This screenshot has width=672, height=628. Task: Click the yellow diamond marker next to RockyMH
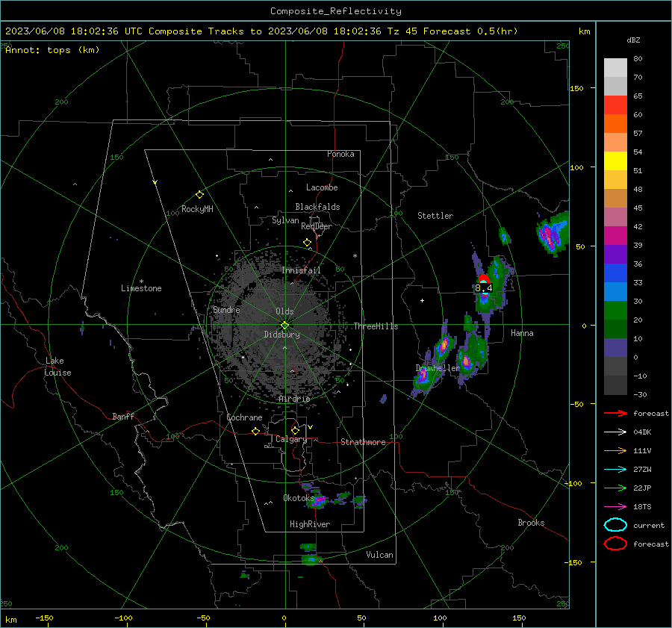(x=199, y=195)
